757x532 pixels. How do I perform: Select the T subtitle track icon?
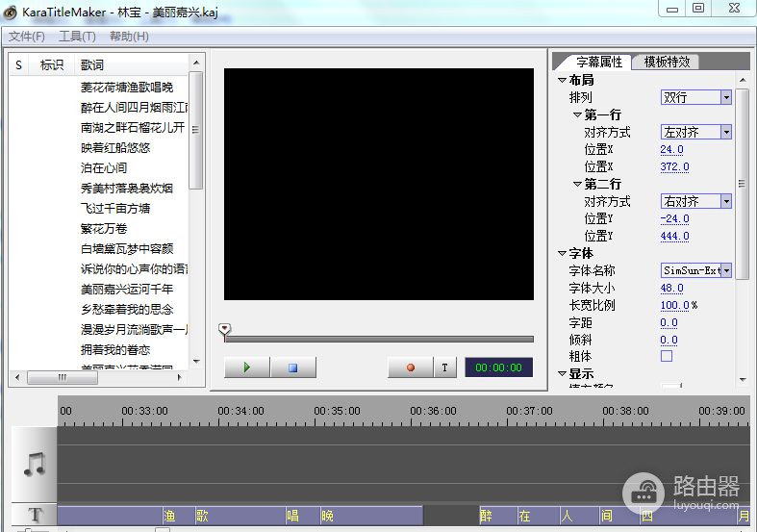coord(35,516)
